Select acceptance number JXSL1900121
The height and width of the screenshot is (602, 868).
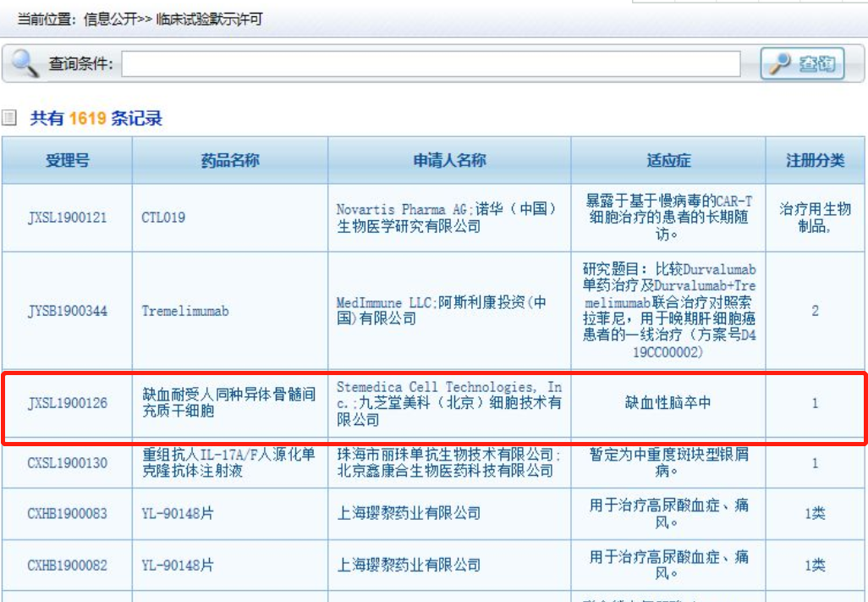click(67, 218)
